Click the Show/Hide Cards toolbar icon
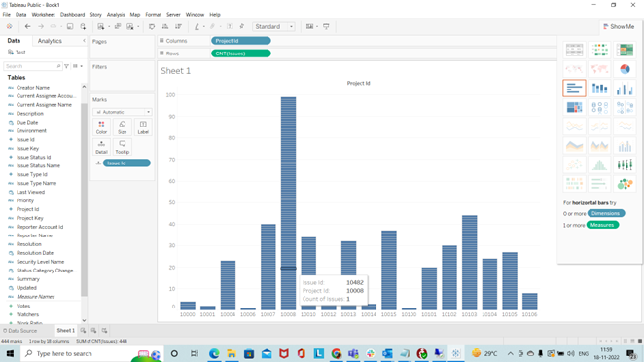This screenshot has height=362, width=644. pyautogui.click(x=309, y=26)
